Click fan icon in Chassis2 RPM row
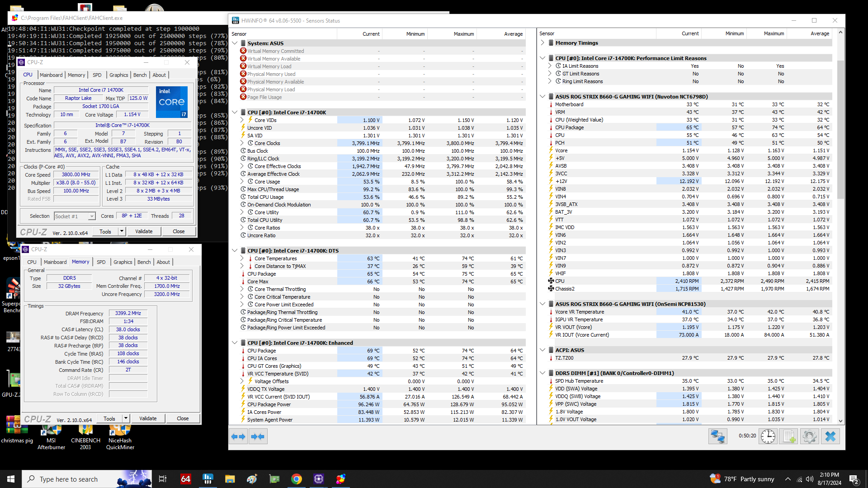The height and width of the screenshot is (488, 868). click(551, 289)
